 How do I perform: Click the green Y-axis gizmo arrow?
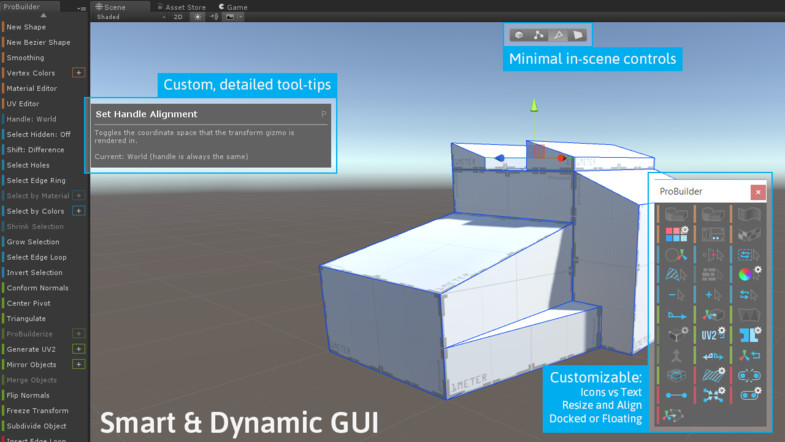[534, 105]
